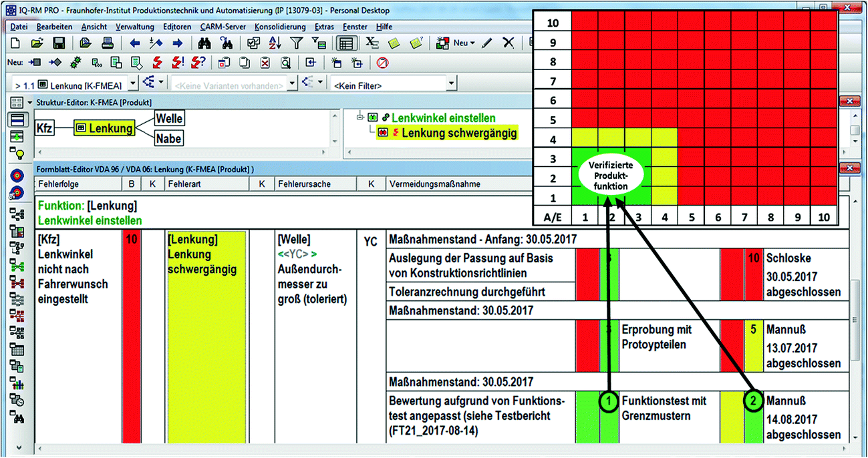Click the Fehlerursache column header
868x458 pixels.
(x=304, y=183)
